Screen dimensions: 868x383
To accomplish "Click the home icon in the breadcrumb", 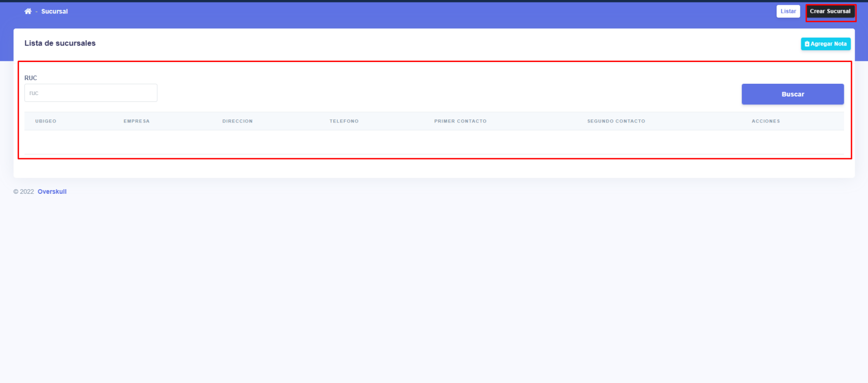I will coord(28,11).
